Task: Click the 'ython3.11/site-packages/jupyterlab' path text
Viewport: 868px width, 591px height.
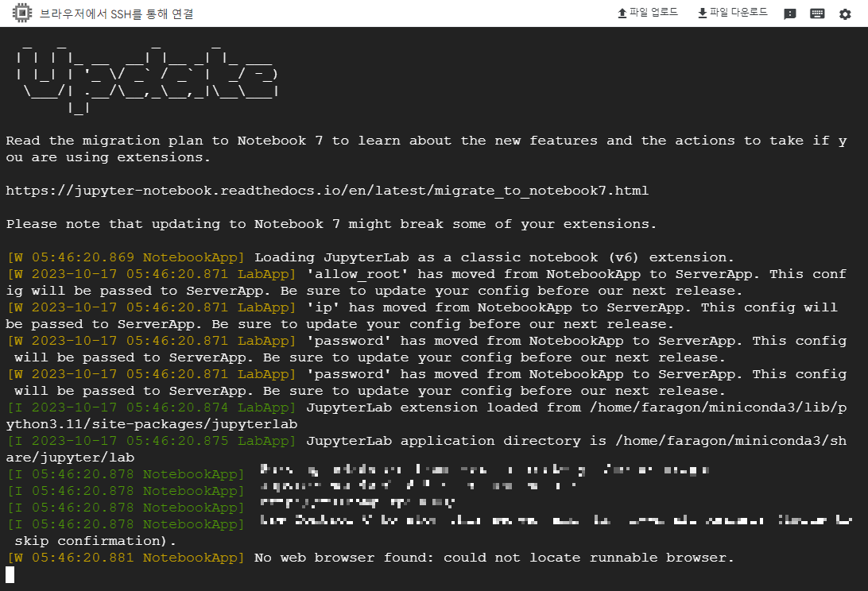Action: (x=152, y=424)
